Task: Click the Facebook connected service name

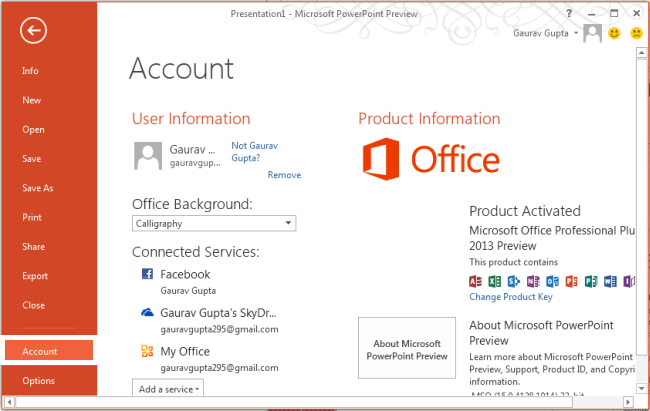Action: click(185, 274)
